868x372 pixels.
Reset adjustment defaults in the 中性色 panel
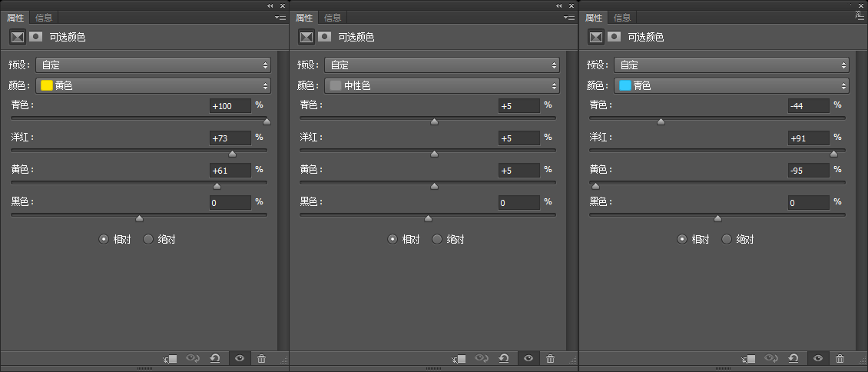click(505, 359)
